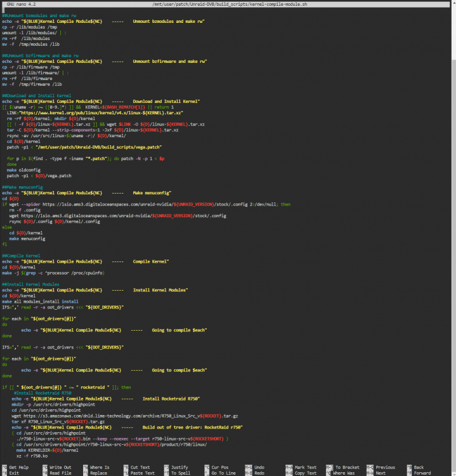Choose the Replace shortcut
The image size is (456, 476).
(95, 473)
